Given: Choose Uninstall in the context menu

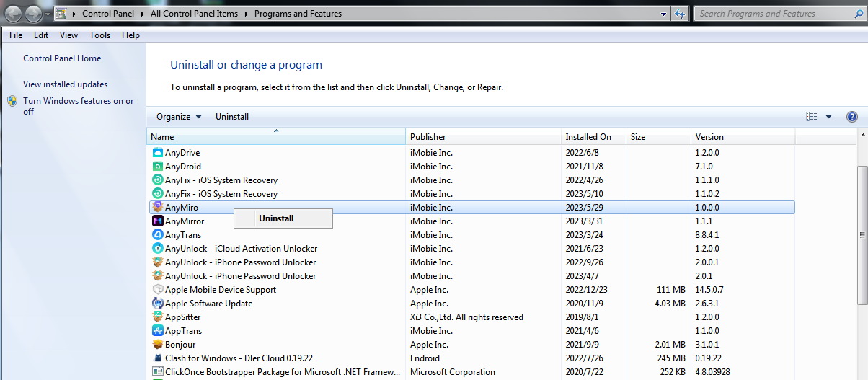Looking at the screenshot, I should [283, 218].
